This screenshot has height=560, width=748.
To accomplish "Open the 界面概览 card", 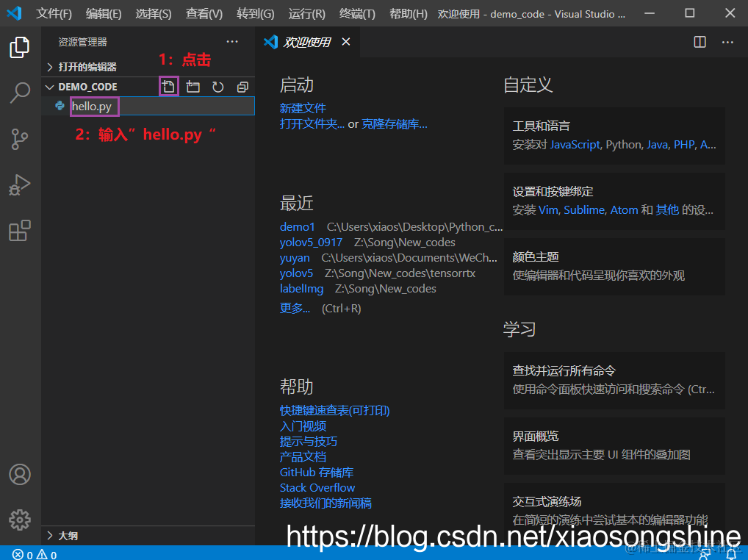I will (x=614, y=446).
